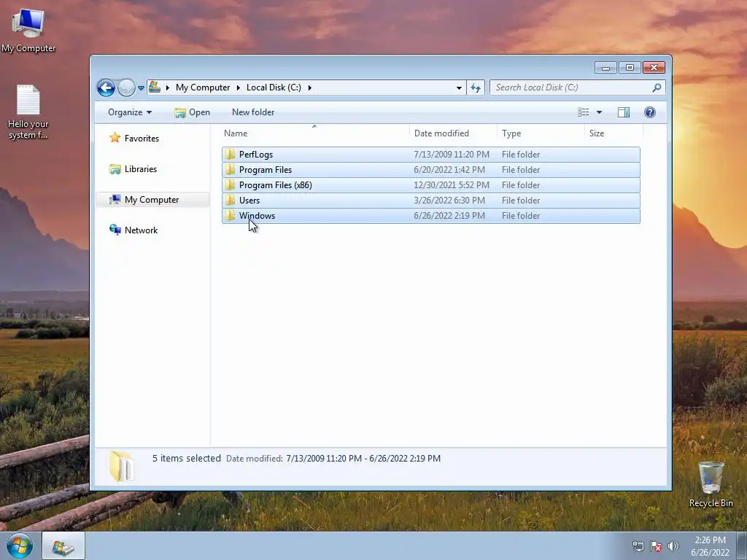The image size is (747, 560).
Task: Select the Users folder name
Action: 249,201
